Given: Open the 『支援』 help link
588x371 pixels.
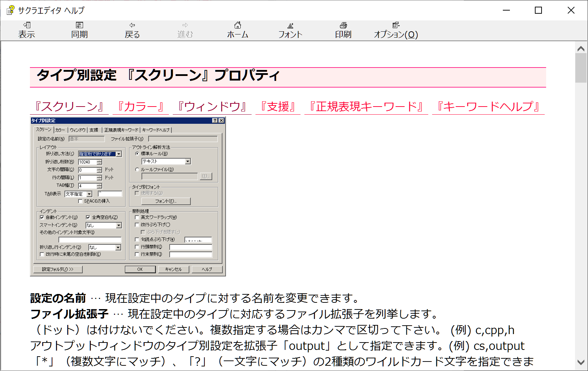Looking at the screenshot, I should tap(278, 107).
